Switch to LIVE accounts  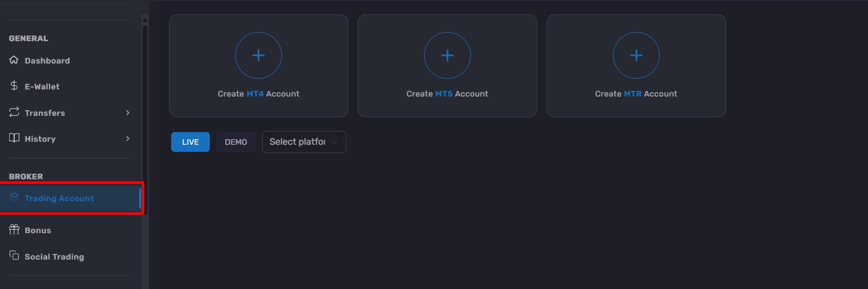coord(190,142)
